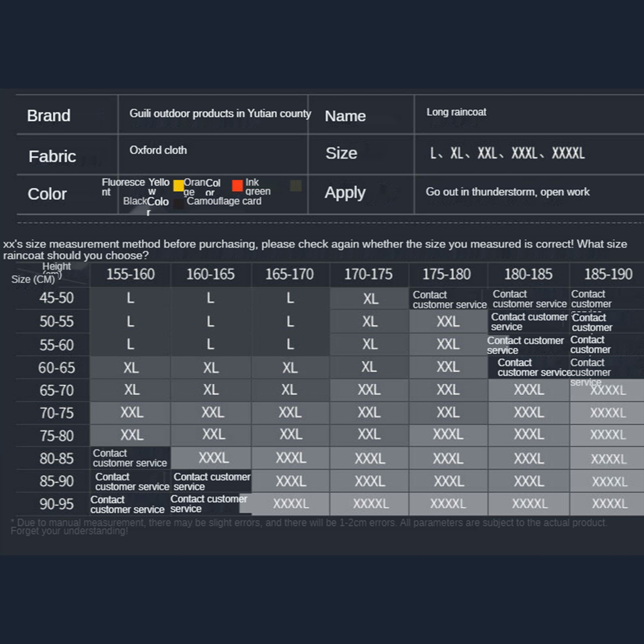
Task: Click the yellow color swatch
Action: pos(178,186)
